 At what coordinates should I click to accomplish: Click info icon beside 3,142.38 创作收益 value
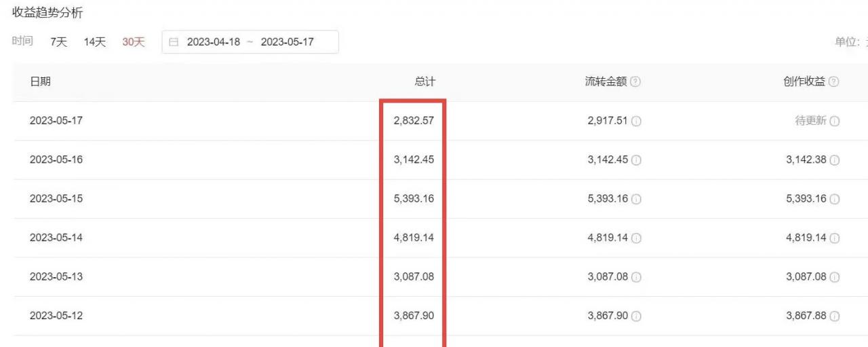coord(835,160)
